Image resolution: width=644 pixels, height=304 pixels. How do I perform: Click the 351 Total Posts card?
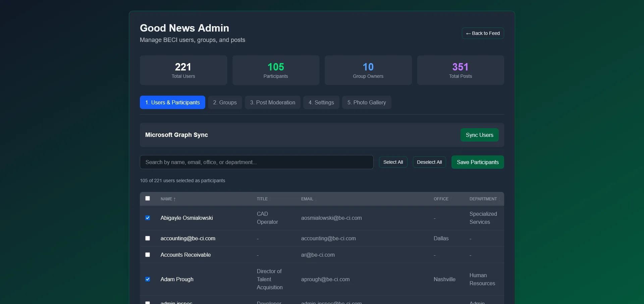[x=461, y=70]
